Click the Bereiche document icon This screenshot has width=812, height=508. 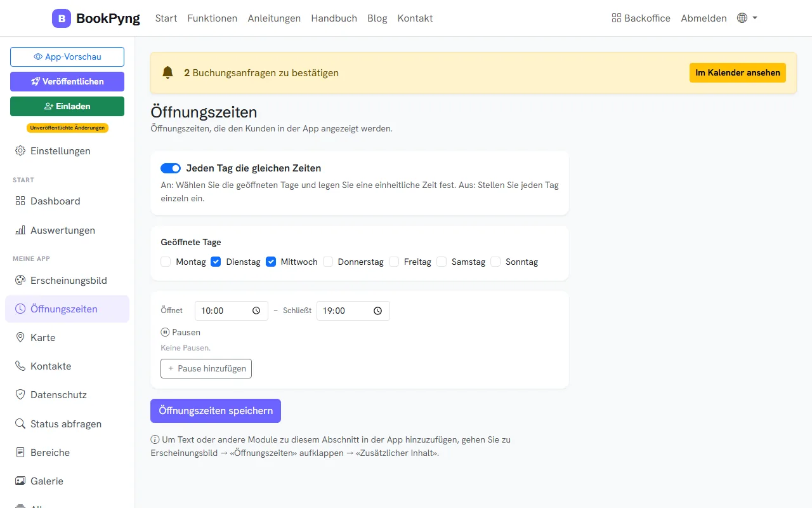point(20,453)
